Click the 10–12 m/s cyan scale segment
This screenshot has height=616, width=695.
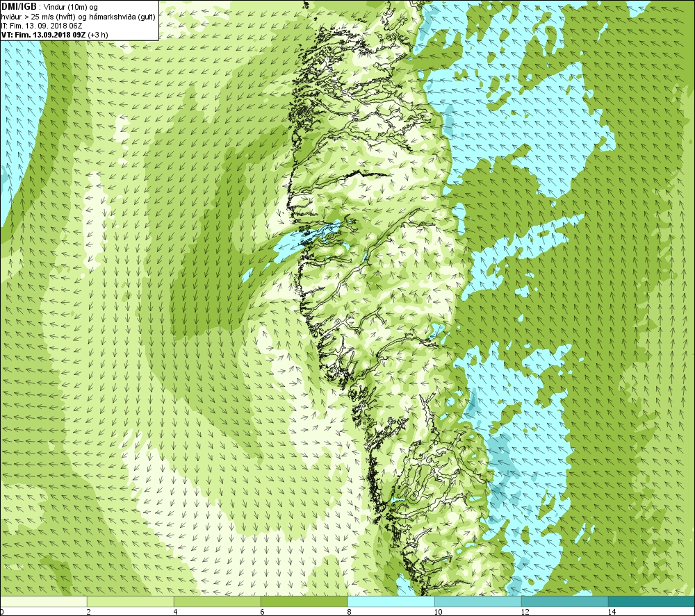478,601
